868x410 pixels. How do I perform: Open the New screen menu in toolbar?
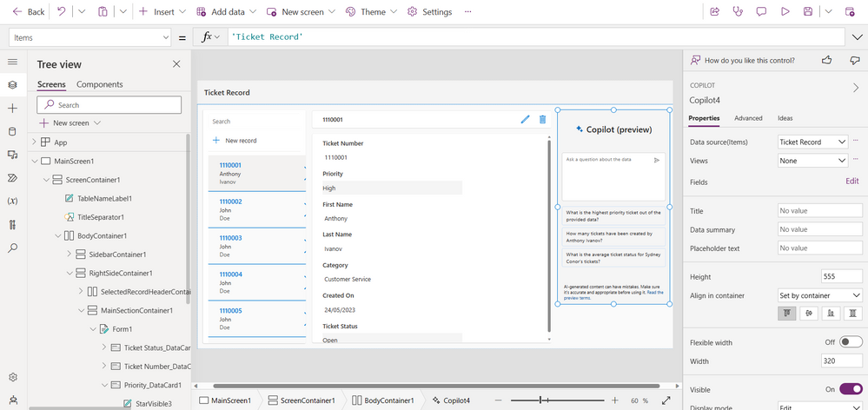(x=301, y=11)
